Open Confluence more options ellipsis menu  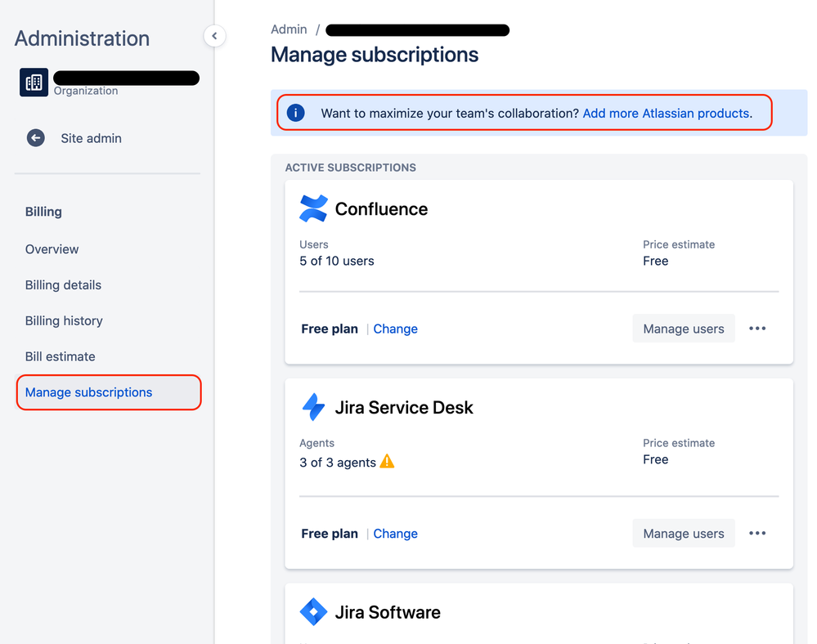coord(757,329)
